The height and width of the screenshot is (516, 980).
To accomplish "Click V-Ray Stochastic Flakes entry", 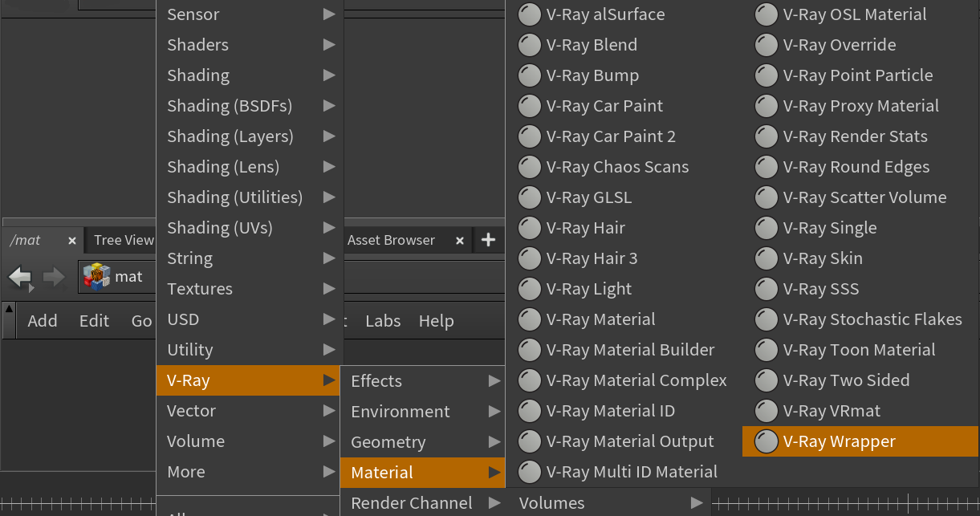I will coord(860,319).
